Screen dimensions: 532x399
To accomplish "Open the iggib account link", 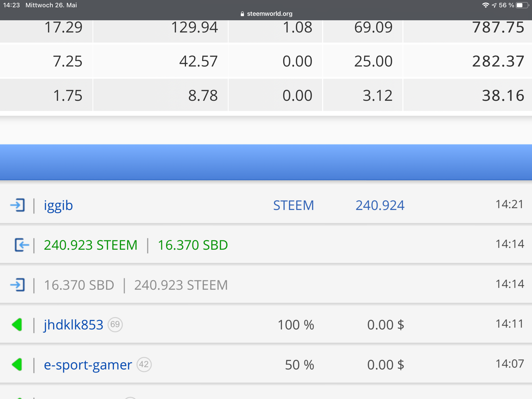I will pos(58,206).
